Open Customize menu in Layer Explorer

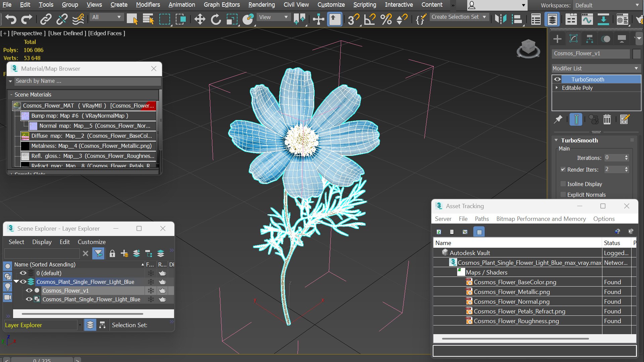(92, 242)
